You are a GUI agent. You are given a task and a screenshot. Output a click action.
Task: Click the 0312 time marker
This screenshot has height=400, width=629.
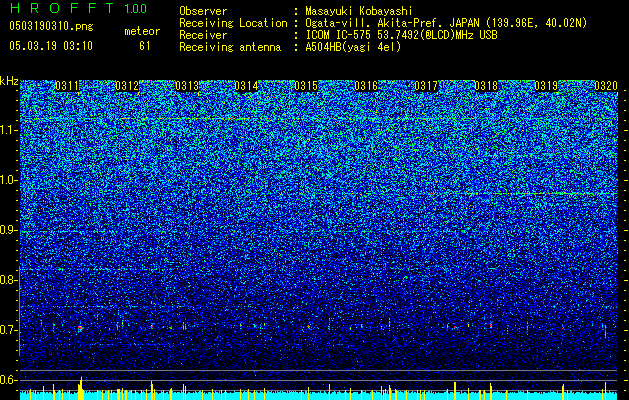(x=127, y=86)
